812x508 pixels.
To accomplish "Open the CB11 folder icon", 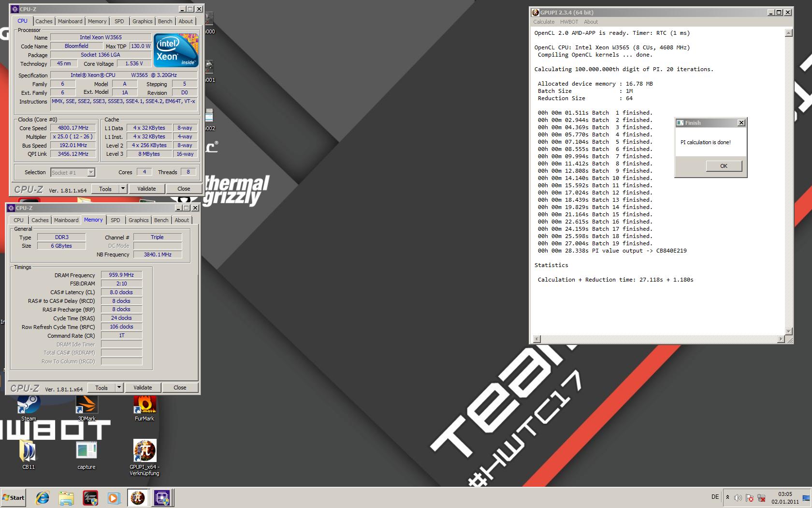I will coord(29,455).
